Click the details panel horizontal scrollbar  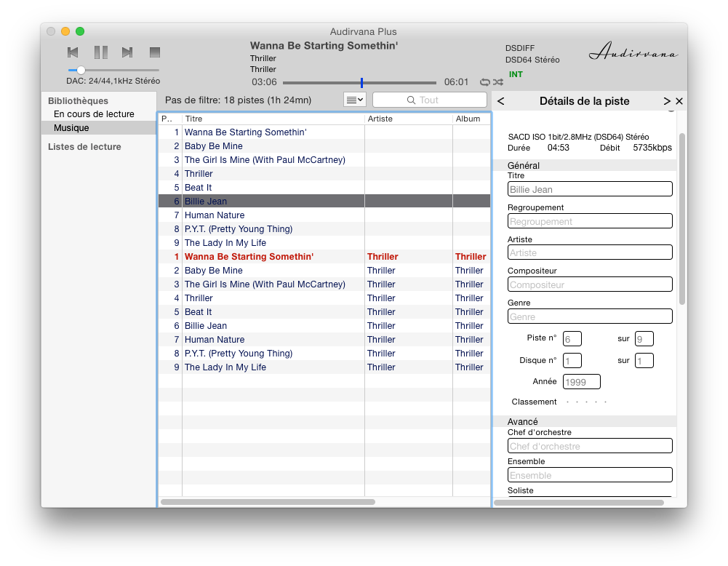[578, 503]
